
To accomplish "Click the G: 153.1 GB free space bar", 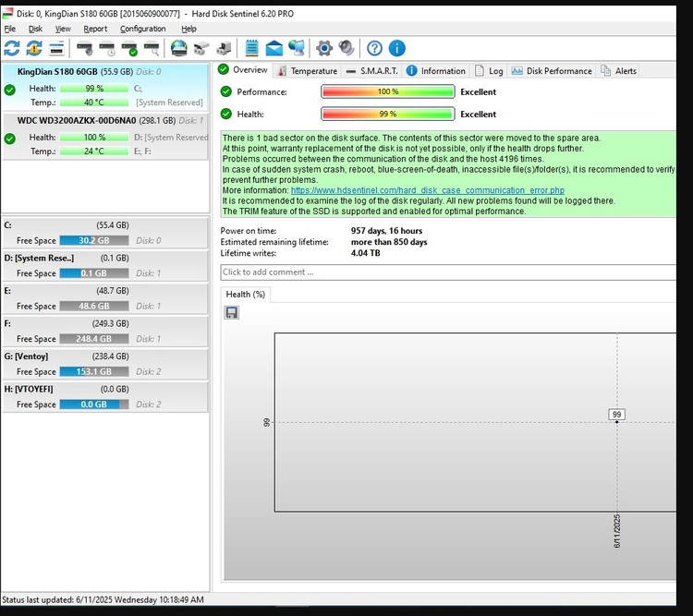I will tap(94, 371).
